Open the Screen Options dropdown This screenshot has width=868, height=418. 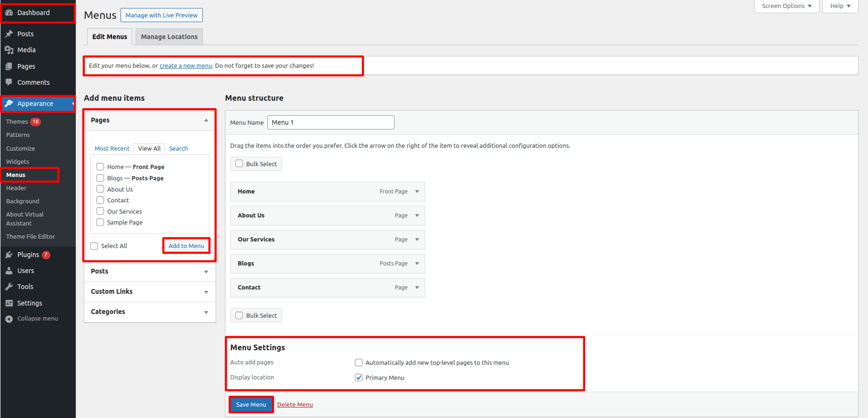pos(786,6)
